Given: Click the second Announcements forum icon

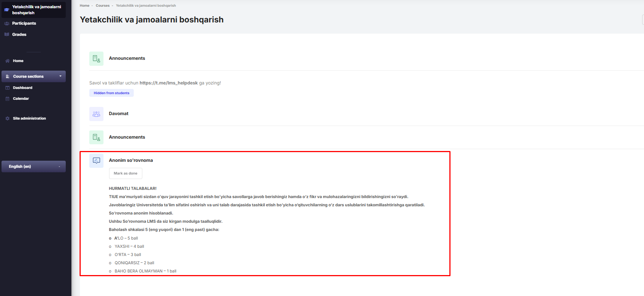Looking at the screenshot, I should [x=96, y=137].
